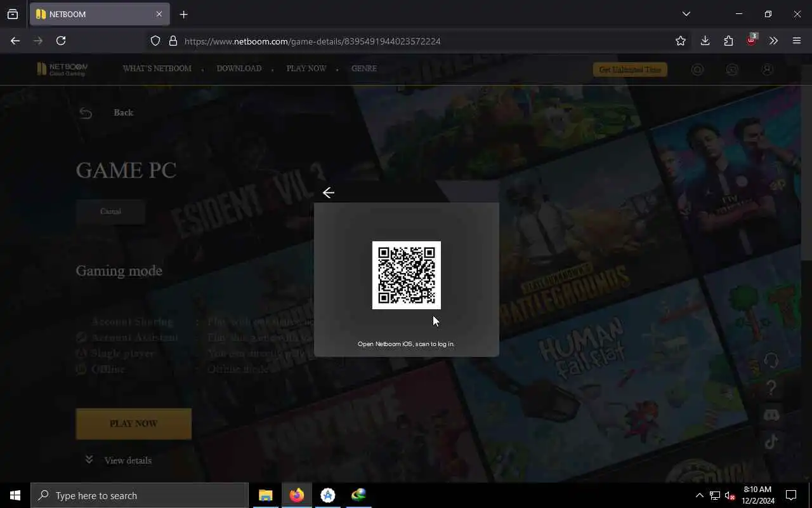Select the Single player gaming mode
Image resolution: width=812 pixels, height=508 pixels.
(122, 354)
